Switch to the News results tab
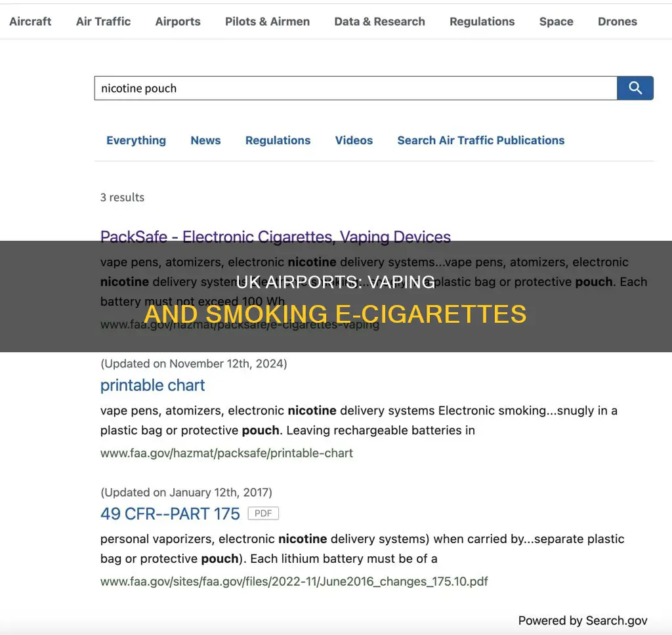The image size is (672, 635). (x=205, y=140)
